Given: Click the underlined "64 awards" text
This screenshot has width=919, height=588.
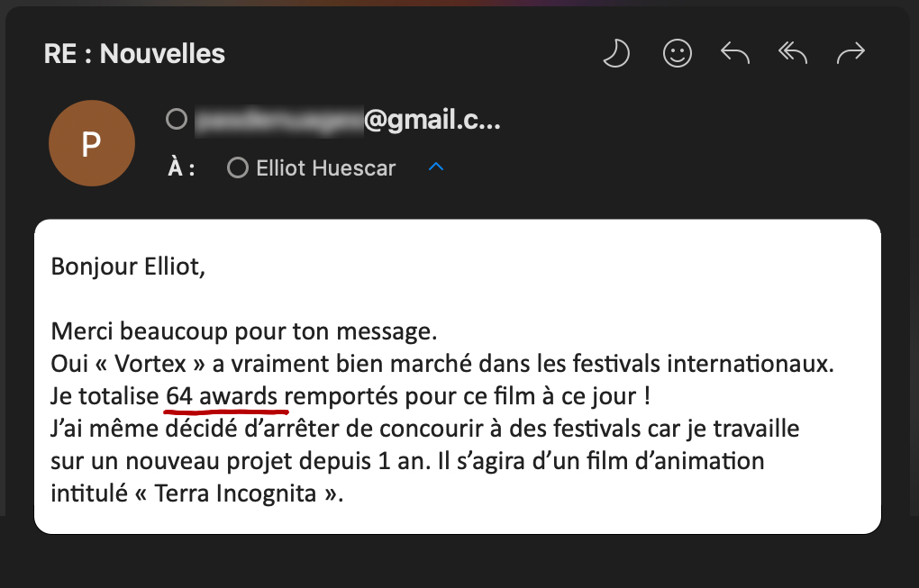Looking at the screenshot, I should point(223,396).
